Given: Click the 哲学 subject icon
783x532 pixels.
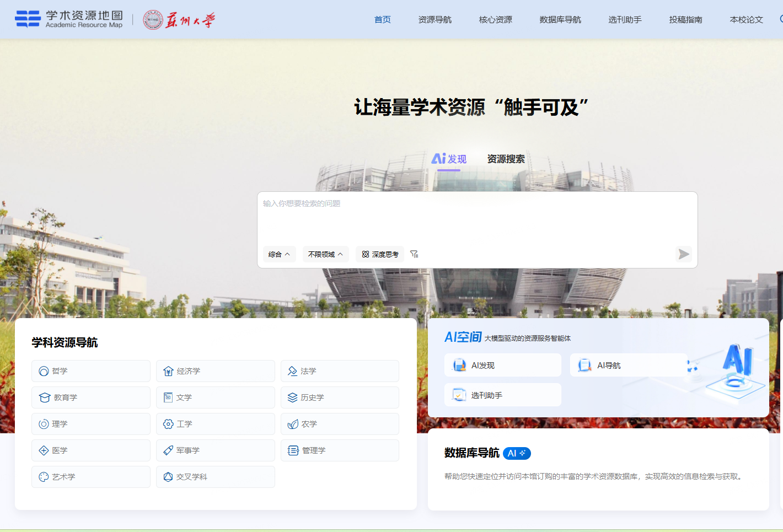Looking at the screenshot, I should (44, 372).
